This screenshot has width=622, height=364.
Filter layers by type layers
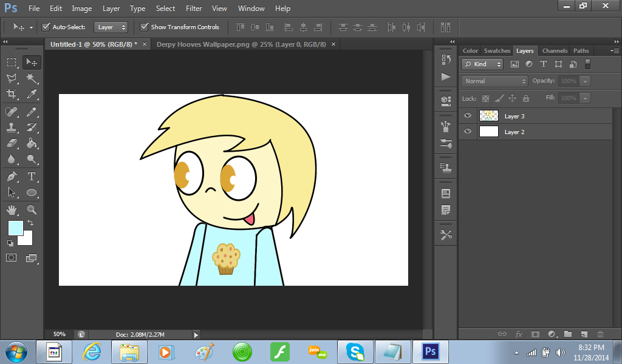pyautogui.click(x=544, y=64)
